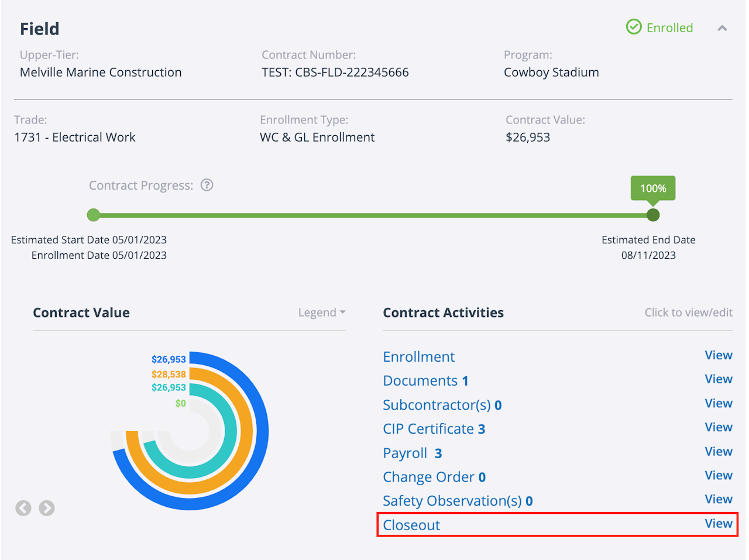The width and height of the screenshot is (749, 560).
Task: Open the Legend dropdown
Action: coord(321,312)
